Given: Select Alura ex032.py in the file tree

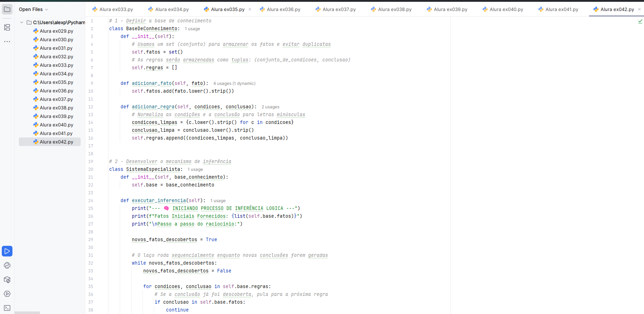Looking at the screenshot, I should pos(53,56).
